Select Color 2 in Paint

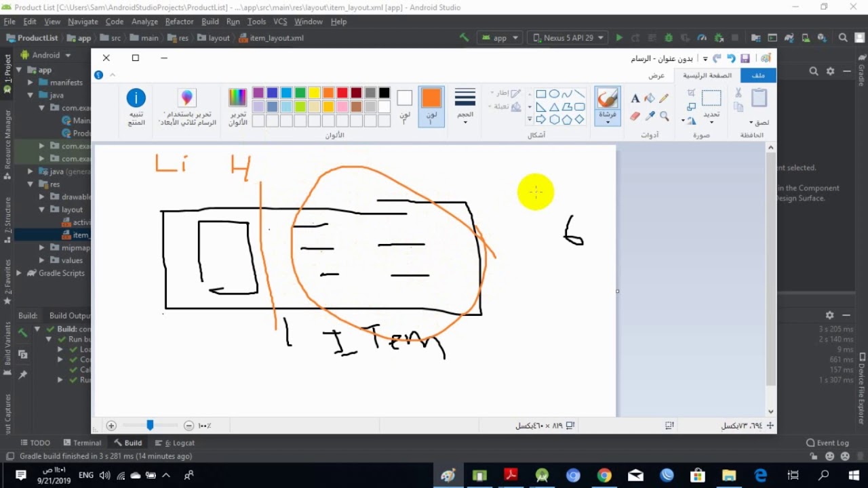(x=404, y=106)
